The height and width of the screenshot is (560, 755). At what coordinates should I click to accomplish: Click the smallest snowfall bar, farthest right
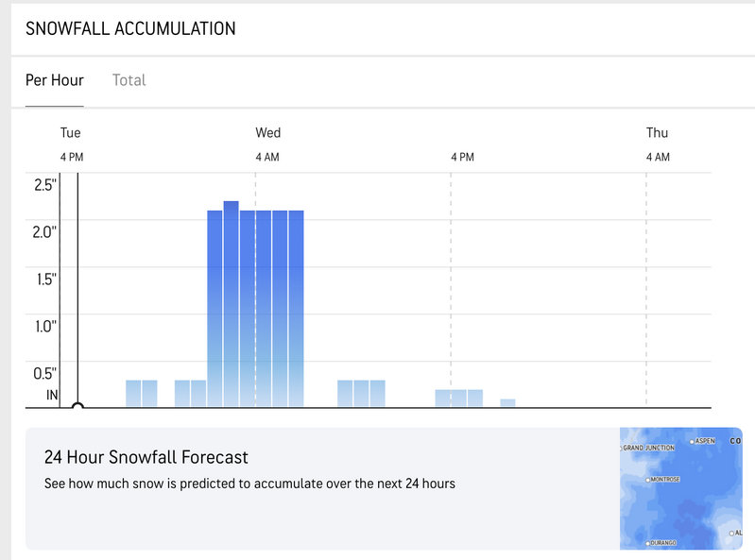507,403
